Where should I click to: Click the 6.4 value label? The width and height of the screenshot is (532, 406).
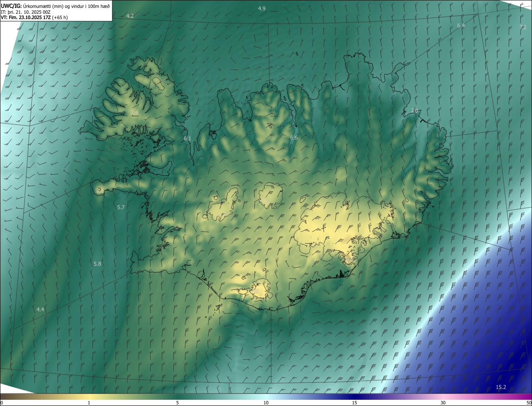[461, 26]
